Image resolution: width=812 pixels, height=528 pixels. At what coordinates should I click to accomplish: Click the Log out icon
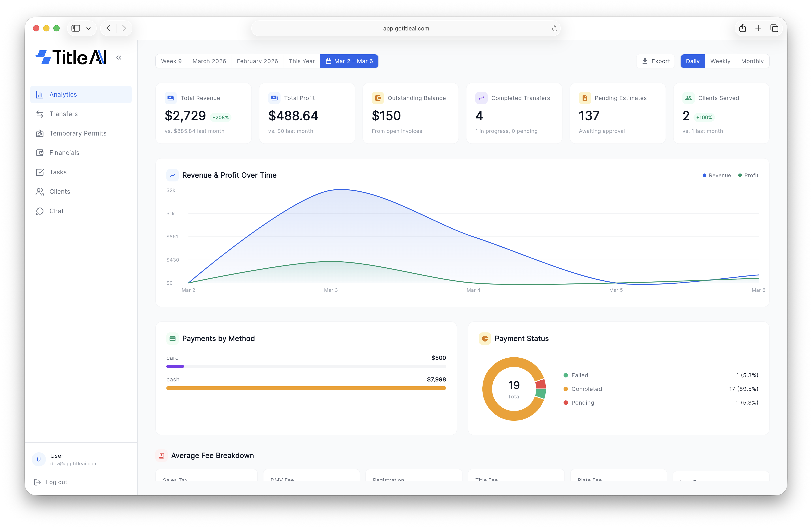coord(38,482)
